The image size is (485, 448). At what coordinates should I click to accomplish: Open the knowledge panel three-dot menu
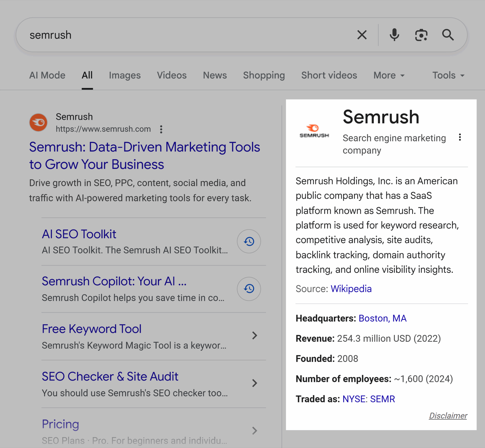point(460,137)
